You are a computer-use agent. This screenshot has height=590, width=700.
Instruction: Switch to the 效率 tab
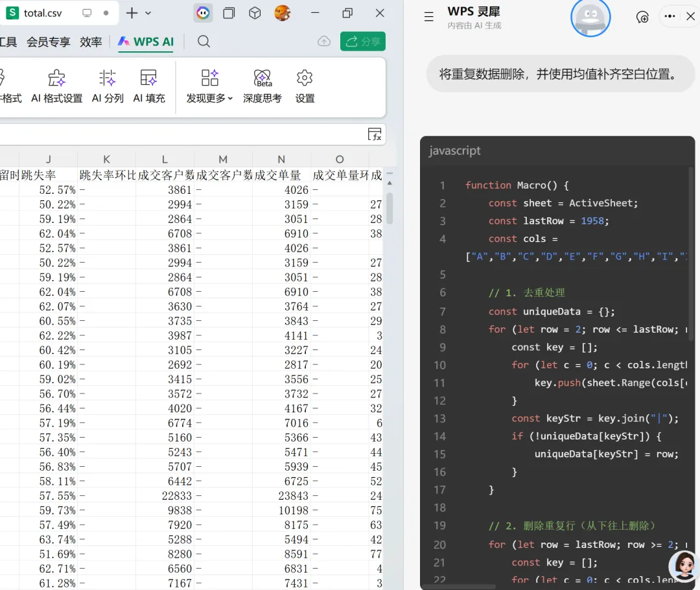point(91,42)
